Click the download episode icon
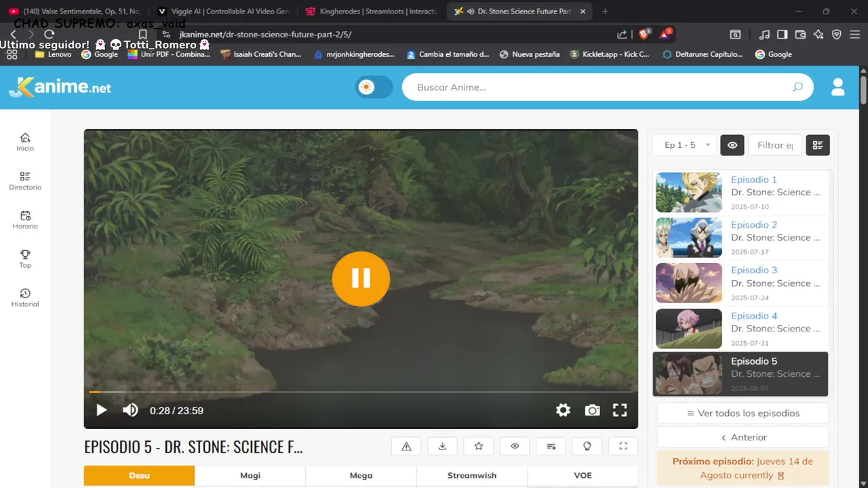The height and width of the screenshot is (488, 868). tap(443, 446)
